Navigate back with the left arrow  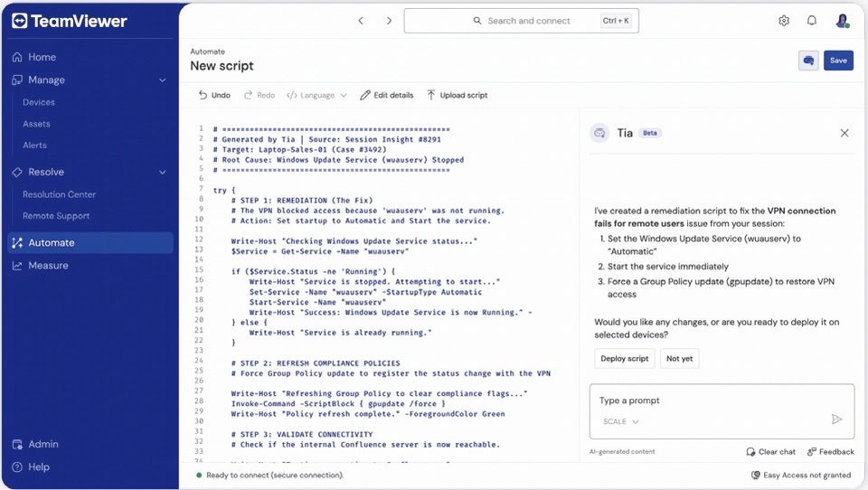tap(361, 21)
